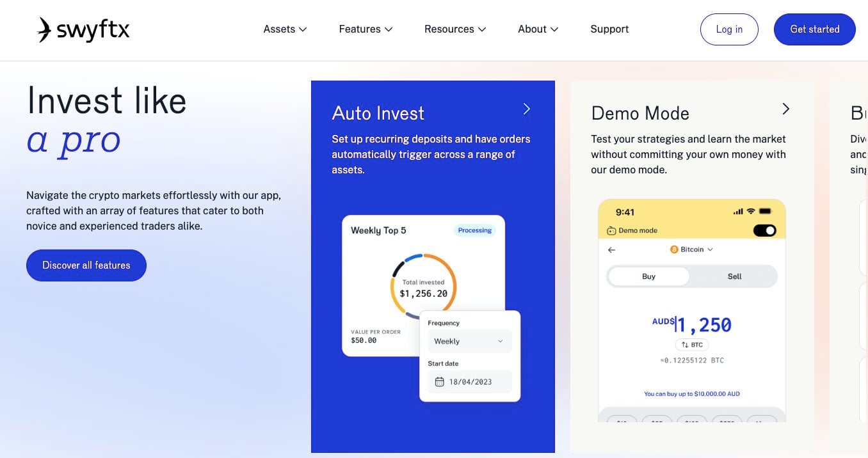This screenshot has height=458, width=868.
Task: Toggle the Demo mode switch
Action: pyautogui.click(x=764, y=230)
